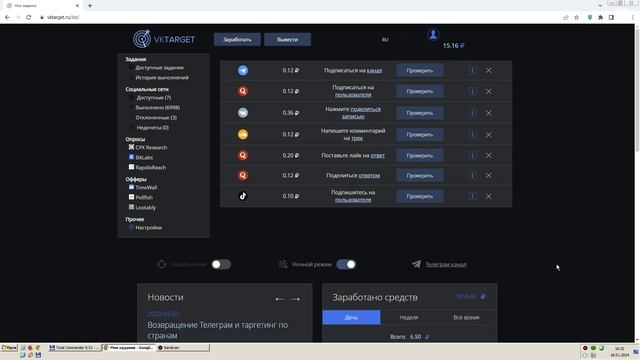The image size is (640, 360).
Task: Click the browser reload button
Action: (x=29, y=18)
